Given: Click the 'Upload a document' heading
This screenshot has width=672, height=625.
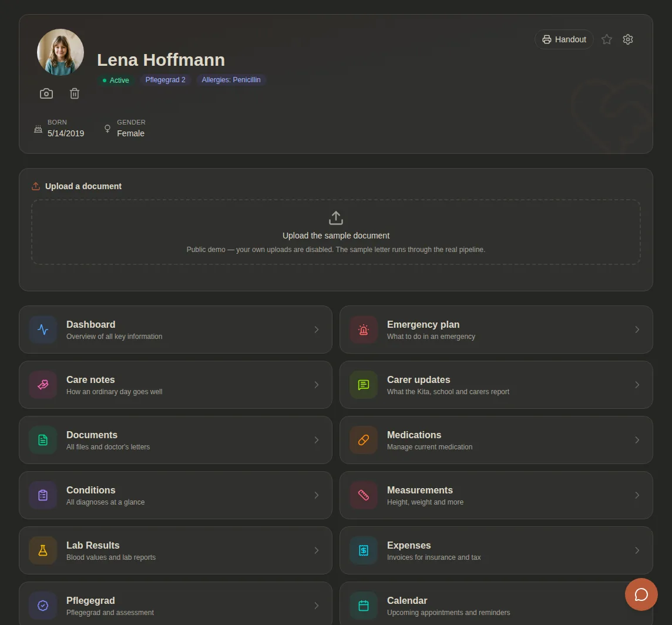Looking at the screenshot, I should (83, 186).
